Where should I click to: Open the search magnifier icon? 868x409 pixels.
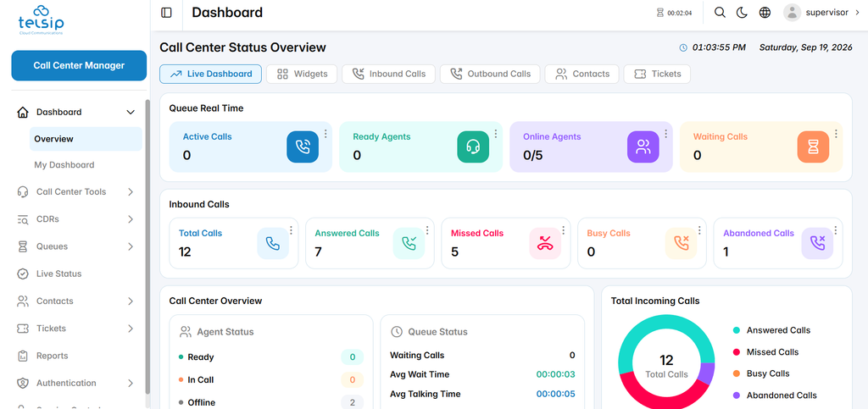pos(720,12)
